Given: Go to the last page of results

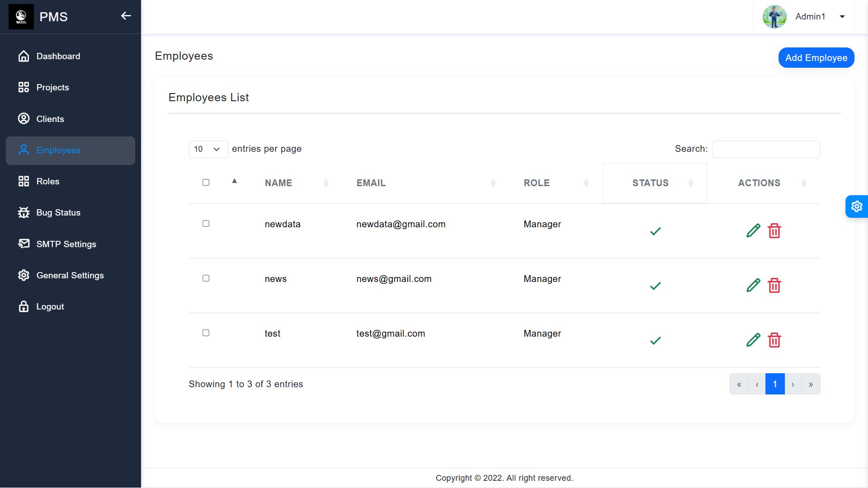Looking at the screenshot, I should click(x=810, y=384).
